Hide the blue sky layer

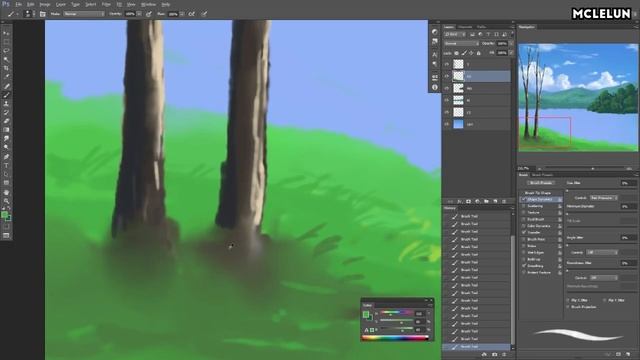pyautogui.click(x=447, y=124)
